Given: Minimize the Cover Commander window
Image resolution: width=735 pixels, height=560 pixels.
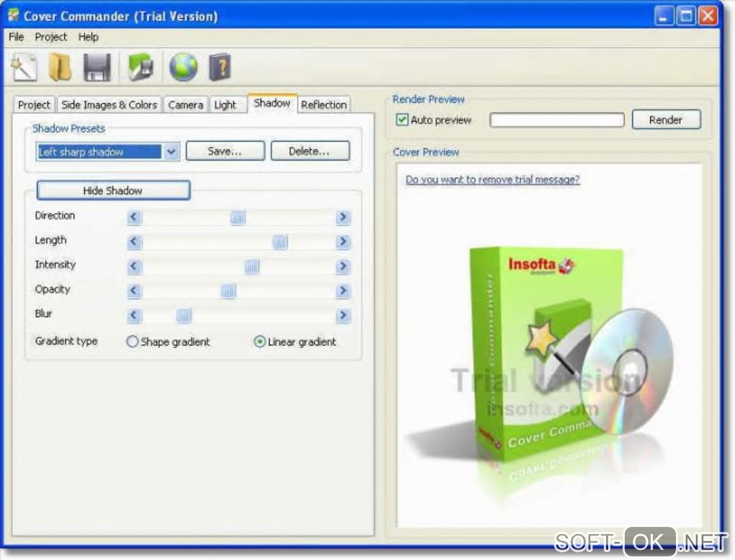Looking at the screenshot, I should (663, 16).
